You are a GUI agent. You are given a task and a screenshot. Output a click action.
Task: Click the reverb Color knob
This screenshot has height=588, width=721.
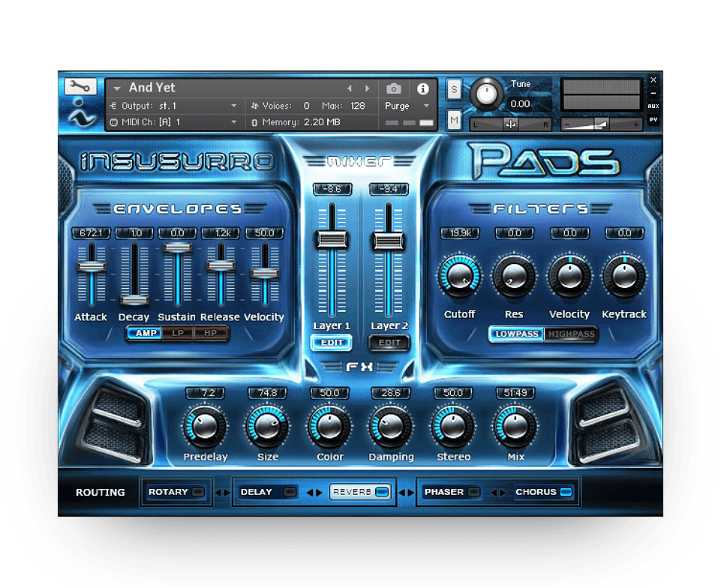(x=329, y=427)
